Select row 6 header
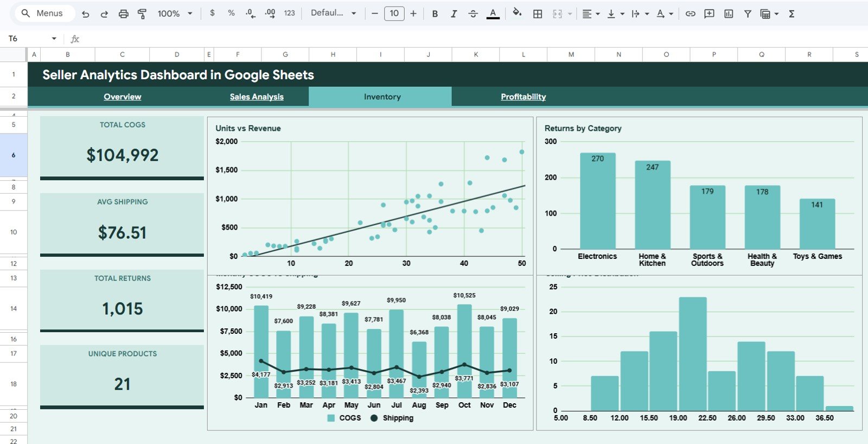Image resolution: width=868 pixels, height=444 pixels. pos(14,155)
